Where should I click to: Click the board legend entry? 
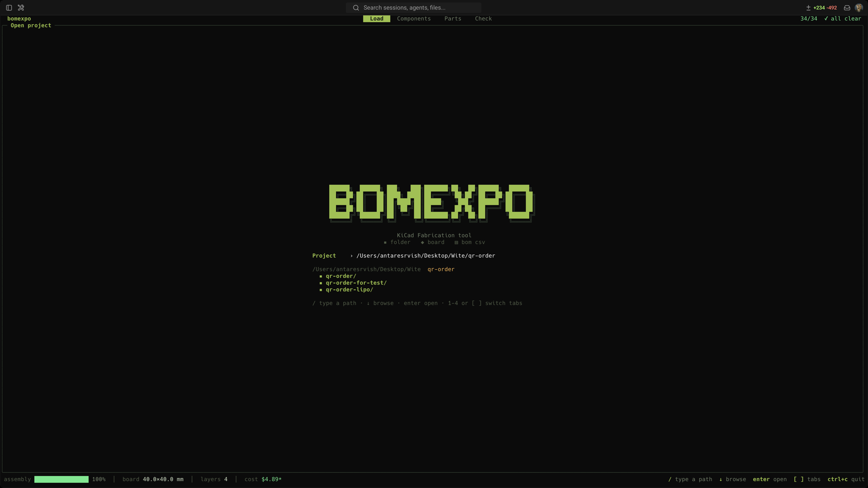click(432, 242)
